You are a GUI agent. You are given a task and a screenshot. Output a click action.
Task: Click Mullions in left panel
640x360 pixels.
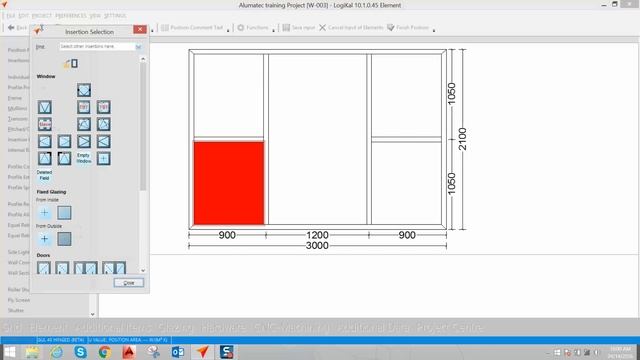click(18, 108)
